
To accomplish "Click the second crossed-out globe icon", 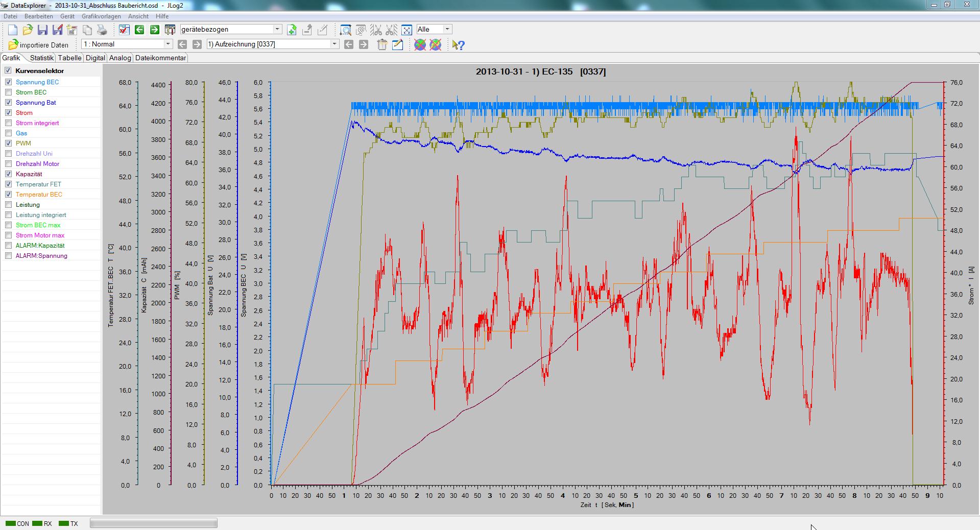I will point(435,45).
